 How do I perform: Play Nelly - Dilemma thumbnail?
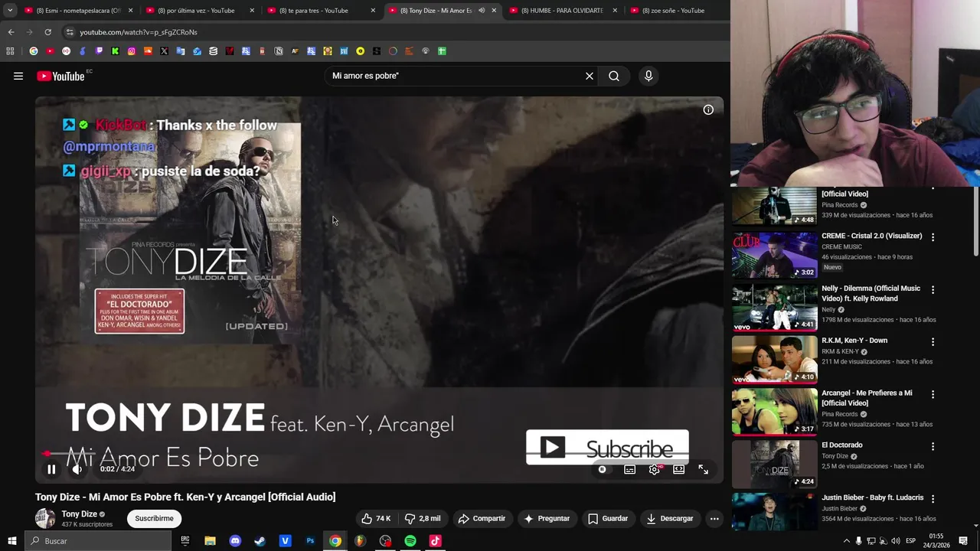pos(774,307)
